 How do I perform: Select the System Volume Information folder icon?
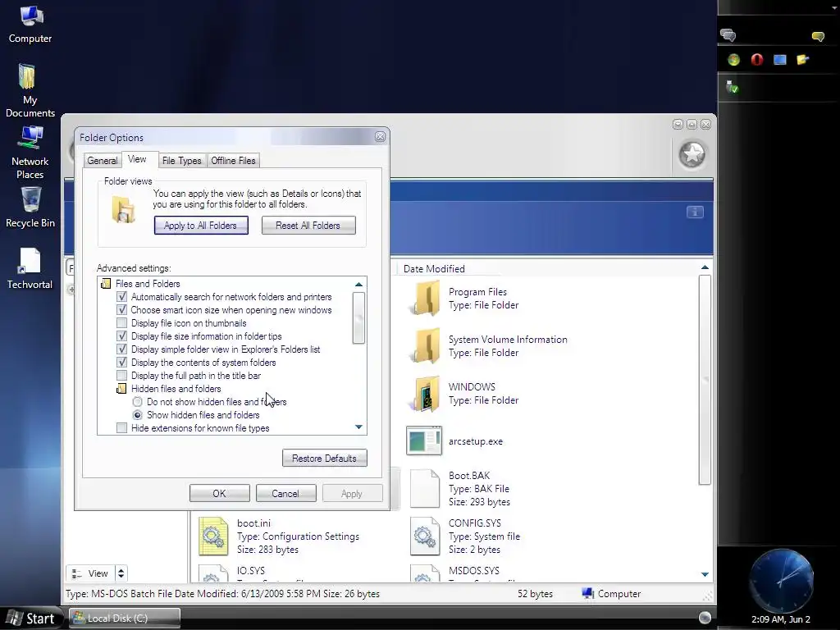coord(425,346)
